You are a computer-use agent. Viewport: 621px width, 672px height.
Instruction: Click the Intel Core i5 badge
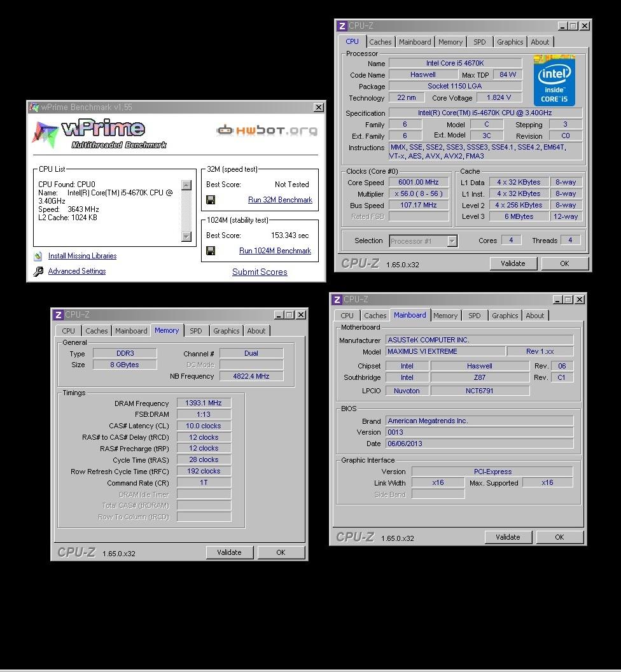(554, 81)
